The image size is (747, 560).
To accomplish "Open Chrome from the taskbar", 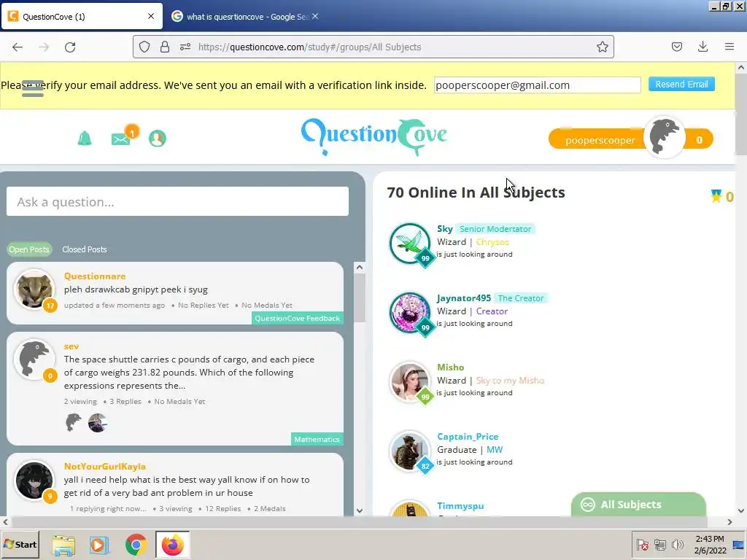I will coord(136,545).
